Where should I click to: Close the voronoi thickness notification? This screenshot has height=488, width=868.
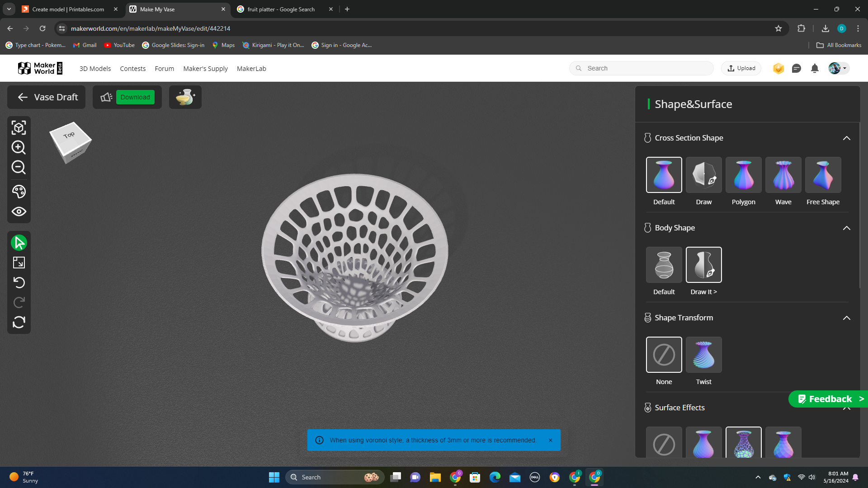click(x=550, y=440)
